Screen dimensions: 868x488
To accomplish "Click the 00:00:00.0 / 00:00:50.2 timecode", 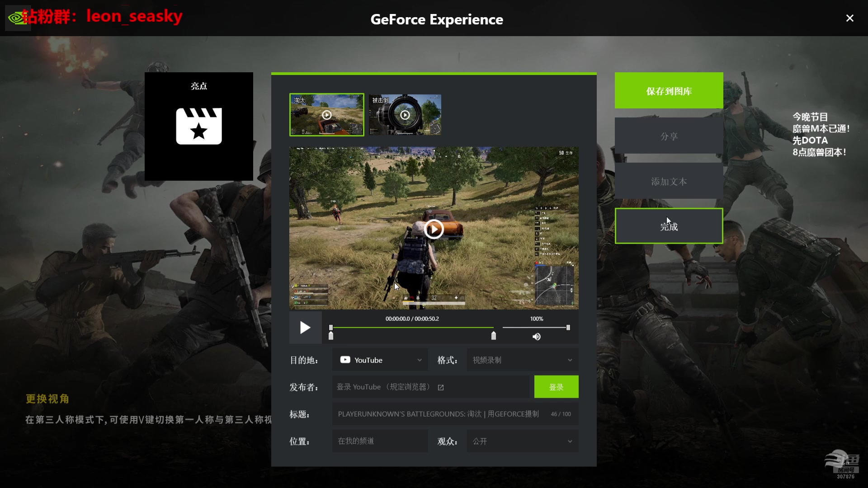I will pos(412,319).
